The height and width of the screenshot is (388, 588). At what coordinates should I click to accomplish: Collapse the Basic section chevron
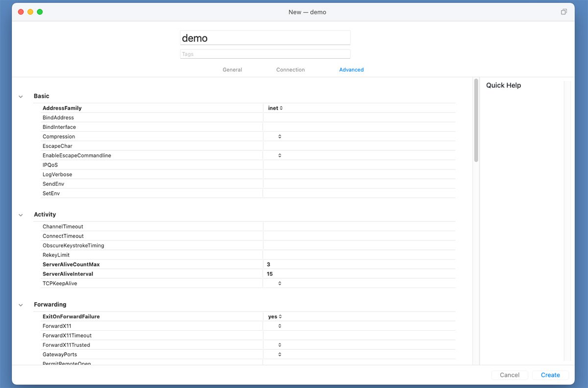tap(21, 97)
